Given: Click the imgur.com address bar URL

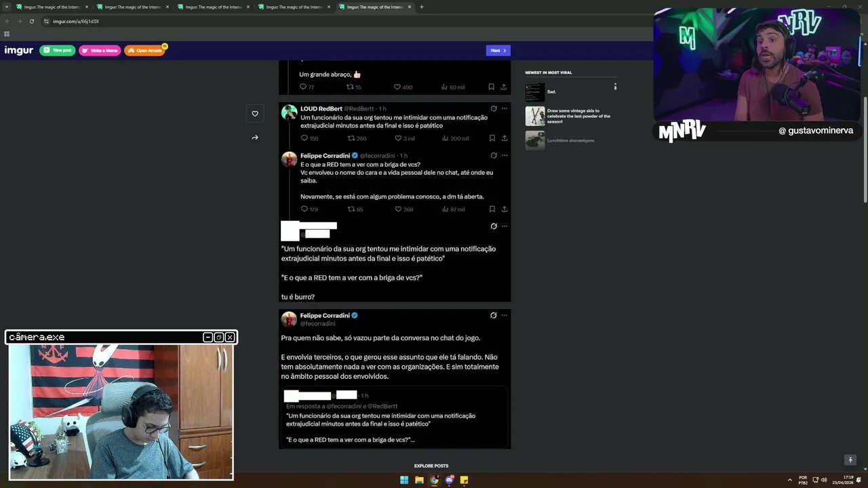Looking at the screenshot, I should coord(76,21).
